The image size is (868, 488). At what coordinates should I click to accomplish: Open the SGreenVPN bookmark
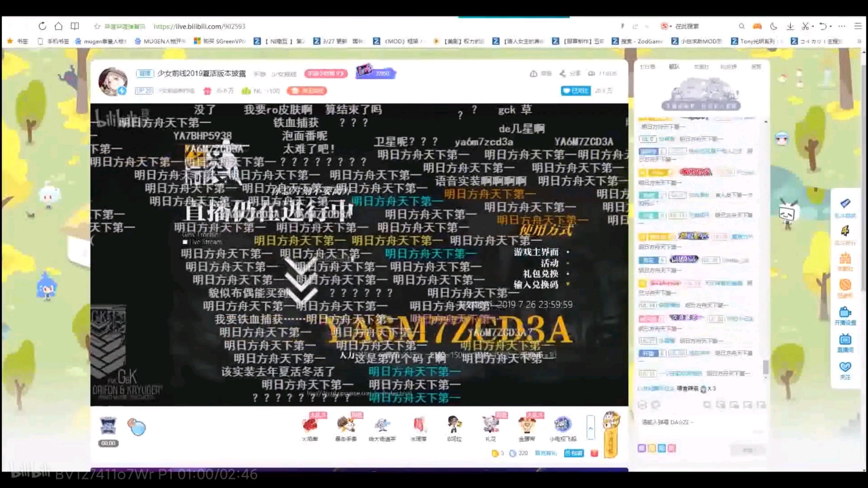coord(220,41)
